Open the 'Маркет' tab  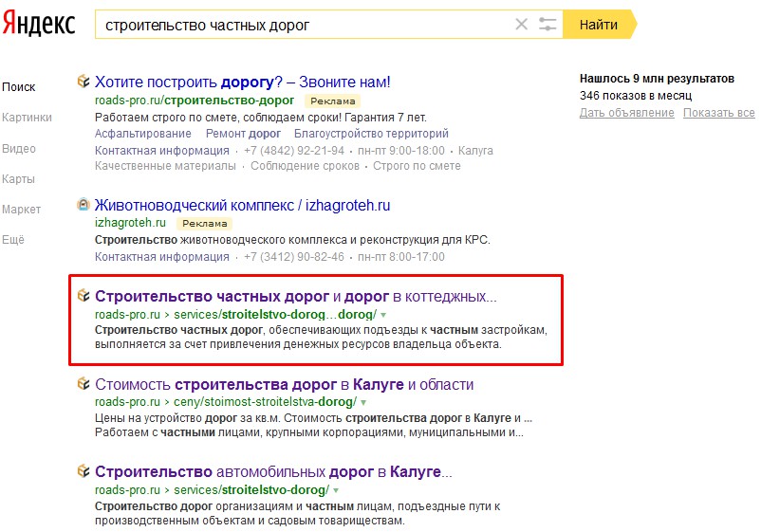point(22,210)
